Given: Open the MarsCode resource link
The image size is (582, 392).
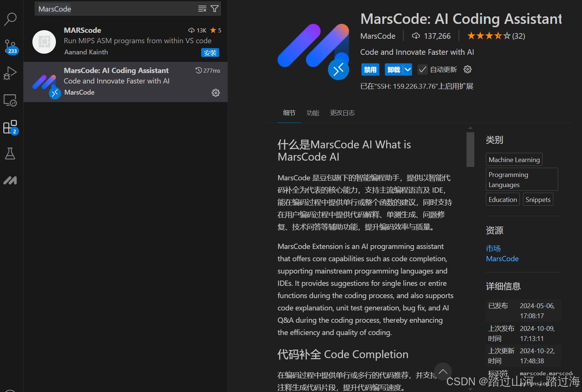Looking at the screenshot, I should pos(502,259).
